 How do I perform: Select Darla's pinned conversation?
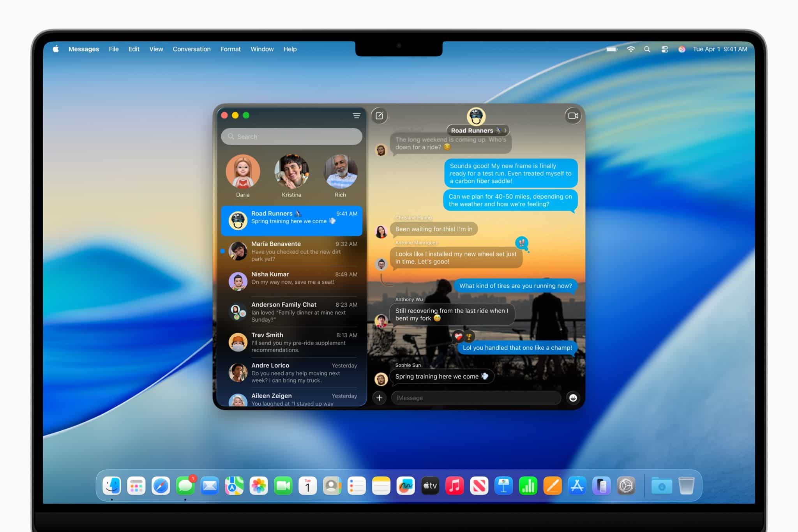pos(242,172)
